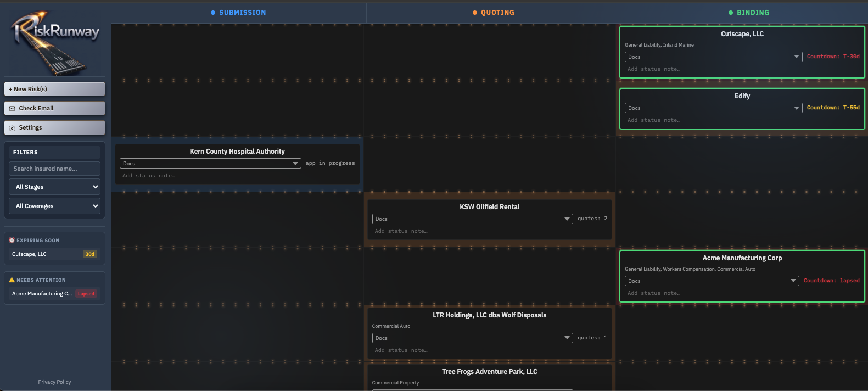
Task: Open Docs dropdown on Kern County Hospital card
Action: click(210, 164)
